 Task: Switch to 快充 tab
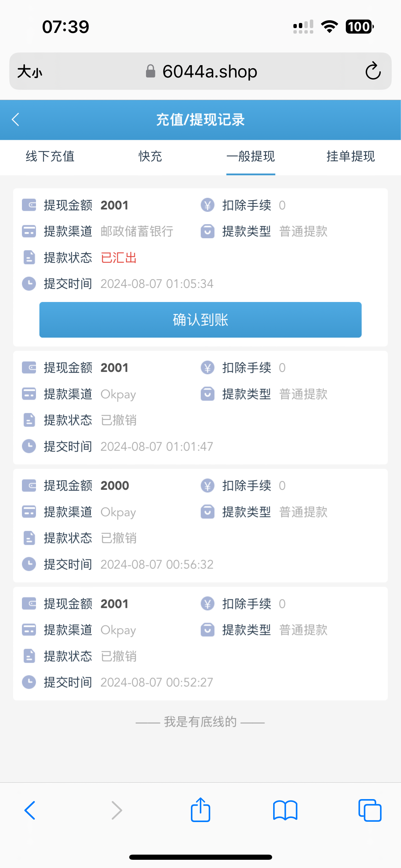[150, 156]
